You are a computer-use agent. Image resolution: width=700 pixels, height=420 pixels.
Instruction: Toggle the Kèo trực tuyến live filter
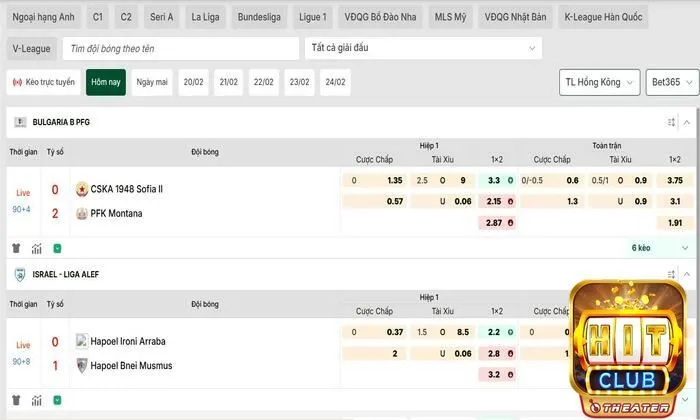(44, 82)
